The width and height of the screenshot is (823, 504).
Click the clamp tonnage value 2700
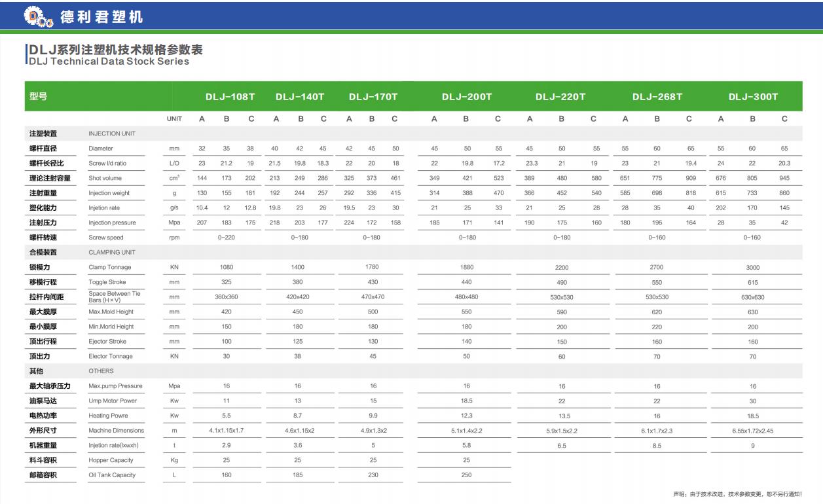click(x=657, y=268)
